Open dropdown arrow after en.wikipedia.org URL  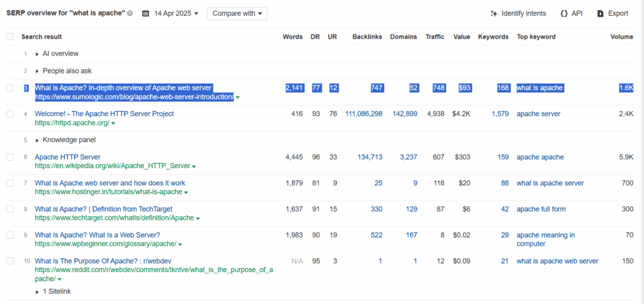coord(194,166)
